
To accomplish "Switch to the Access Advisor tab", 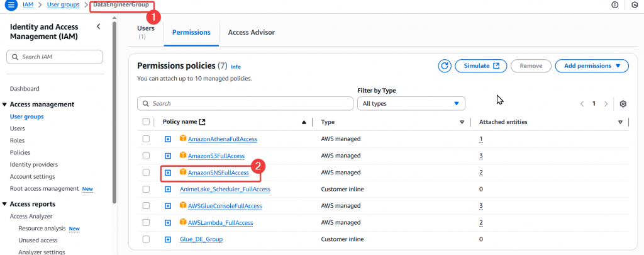I will (x=251, y=32).
